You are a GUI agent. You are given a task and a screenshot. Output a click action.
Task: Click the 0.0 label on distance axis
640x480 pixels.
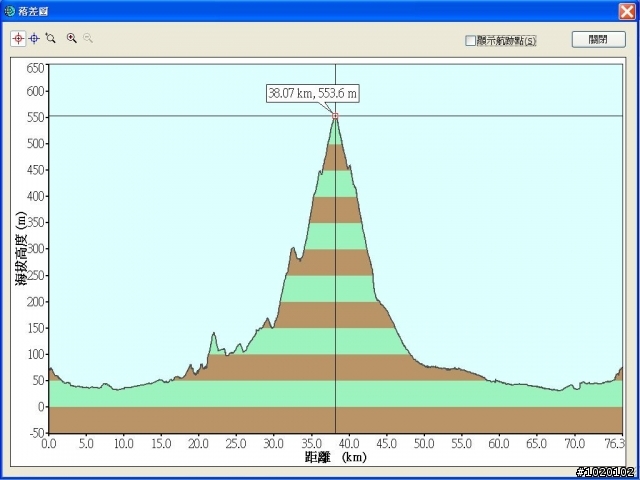pyautogui.click(x=49, y=444)
